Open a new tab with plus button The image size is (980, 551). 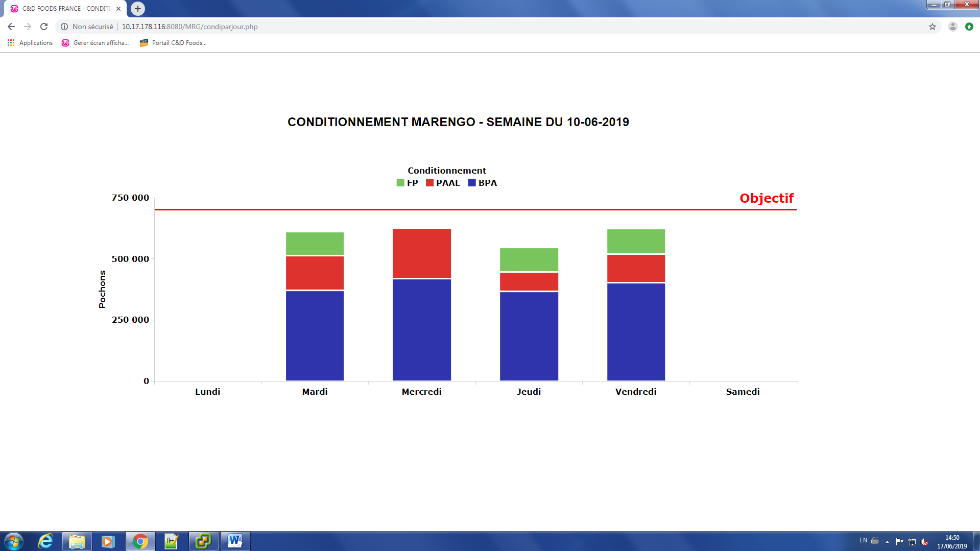(x=138, y=9)
